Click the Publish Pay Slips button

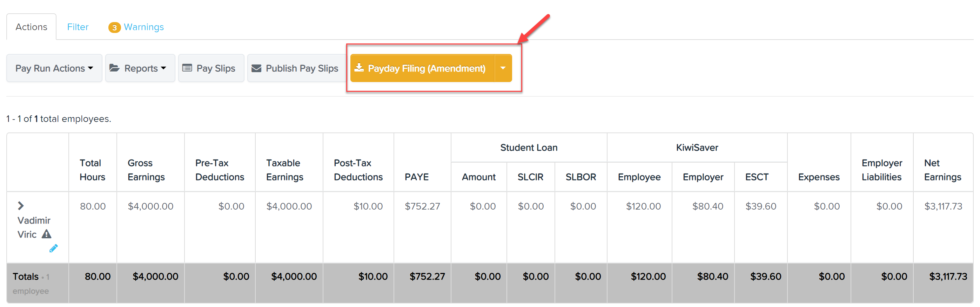coord(295,68)
